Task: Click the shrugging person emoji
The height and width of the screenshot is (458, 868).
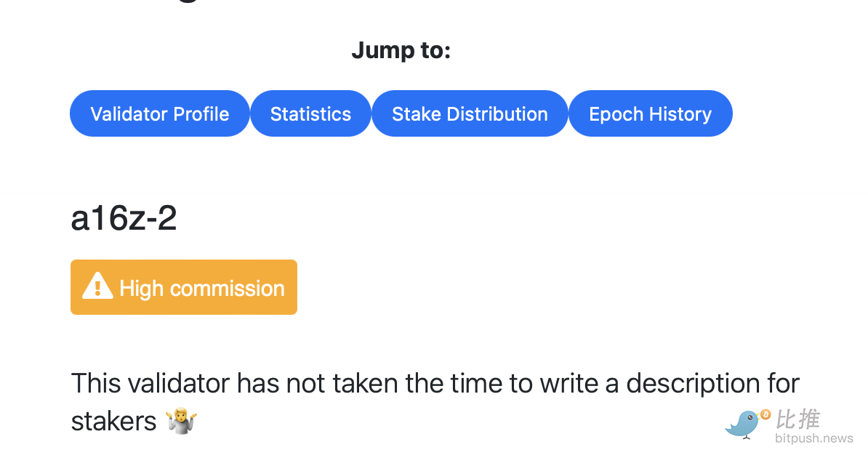Action: tap(181, 421)
